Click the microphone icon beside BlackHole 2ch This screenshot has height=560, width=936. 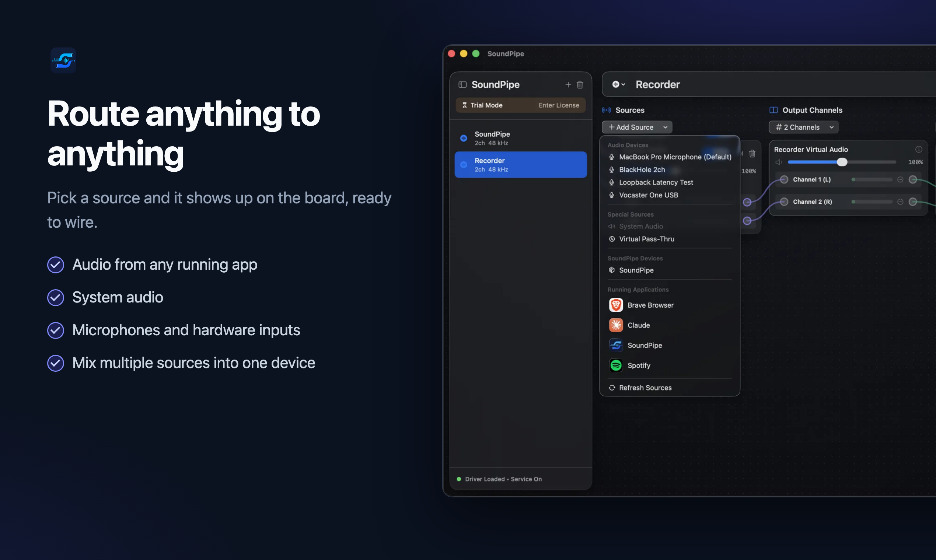click(612, 170)
